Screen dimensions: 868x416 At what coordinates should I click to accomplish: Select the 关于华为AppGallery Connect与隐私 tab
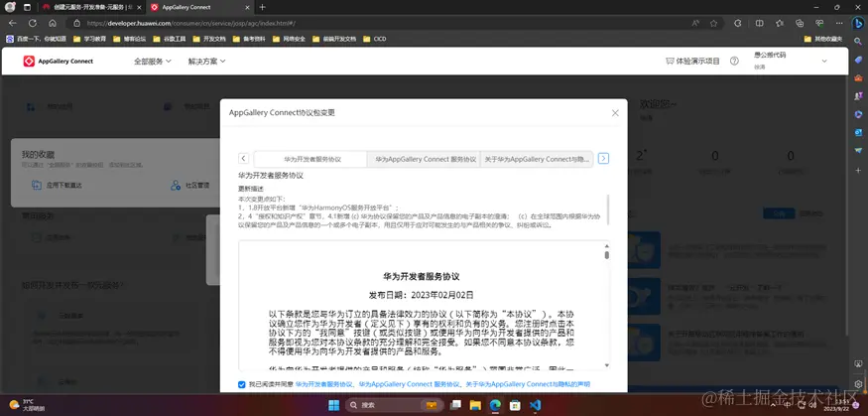537,159
